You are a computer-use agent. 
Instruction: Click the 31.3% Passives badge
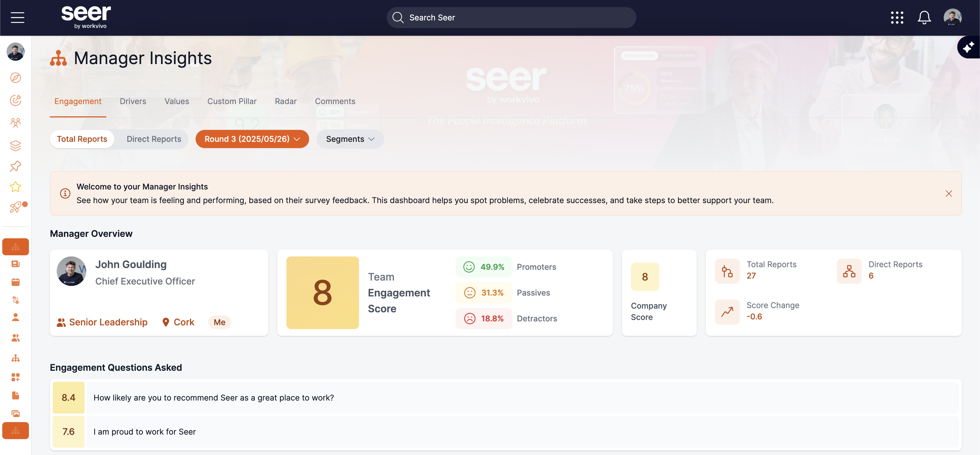pyautogui.click(x=484, y=292)
